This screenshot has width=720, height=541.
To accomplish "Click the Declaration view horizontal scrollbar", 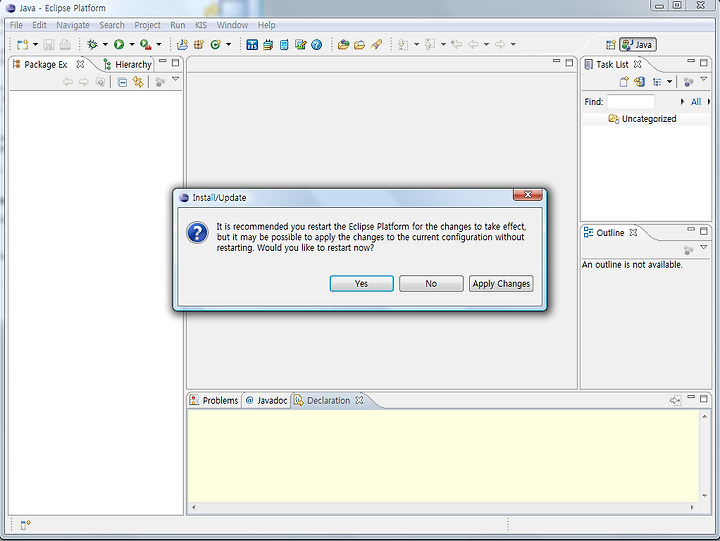I will tap(443, 507).
